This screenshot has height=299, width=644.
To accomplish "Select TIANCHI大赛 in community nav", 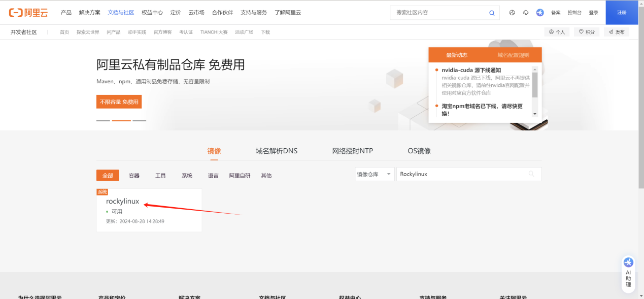I will (214, 32).
